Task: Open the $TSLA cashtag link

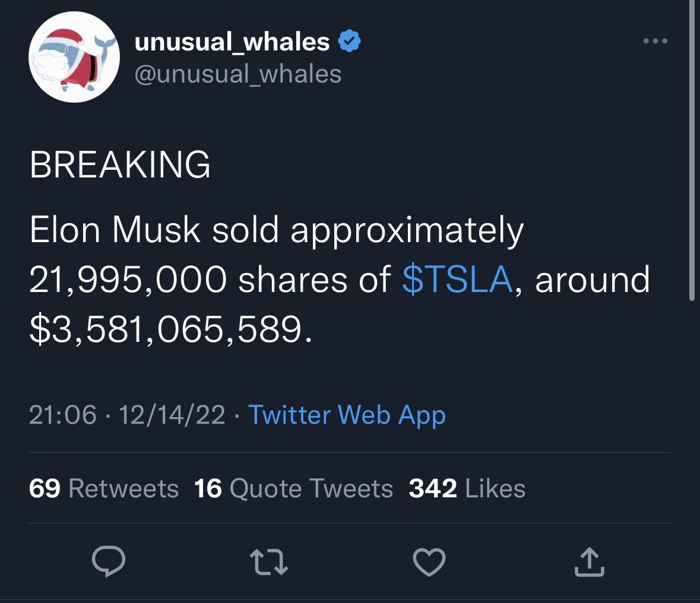Action: (x=457, y=280)
